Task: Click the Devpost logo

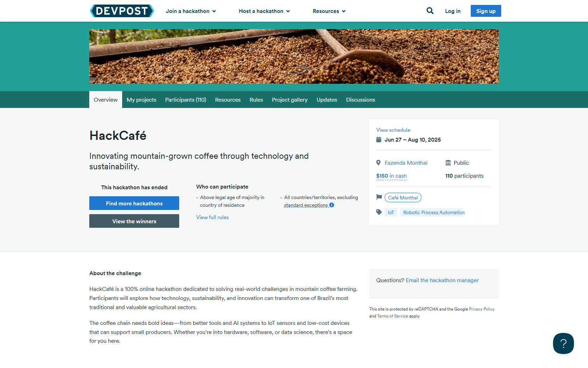Action: (122, 11)
